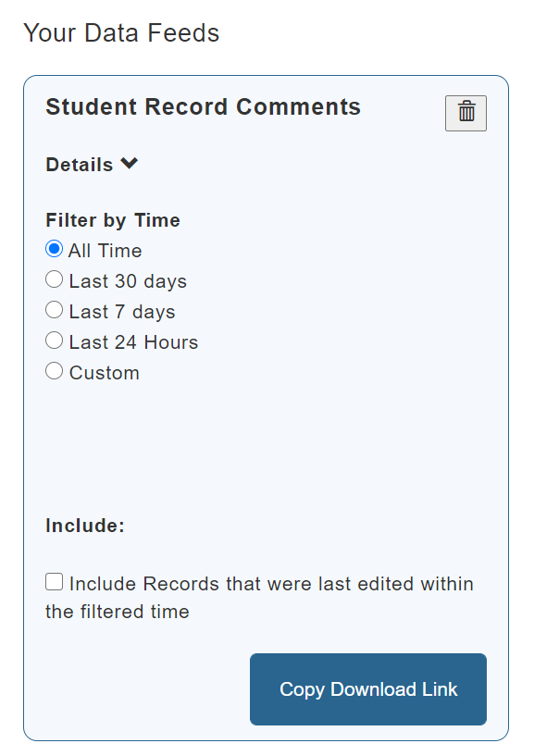Click the "Include:" section label
559x756 pixels.
[x=85, y=526]
